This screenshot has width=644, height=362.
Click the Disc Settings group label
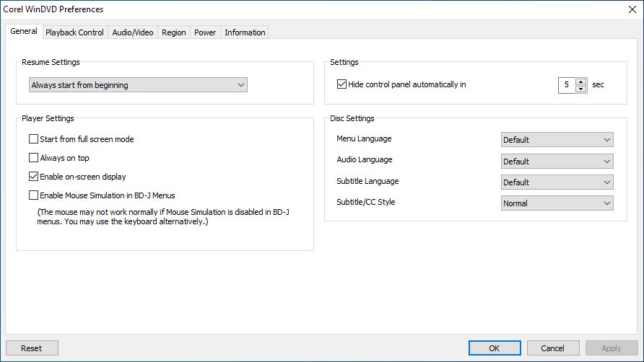click(352, 118)
